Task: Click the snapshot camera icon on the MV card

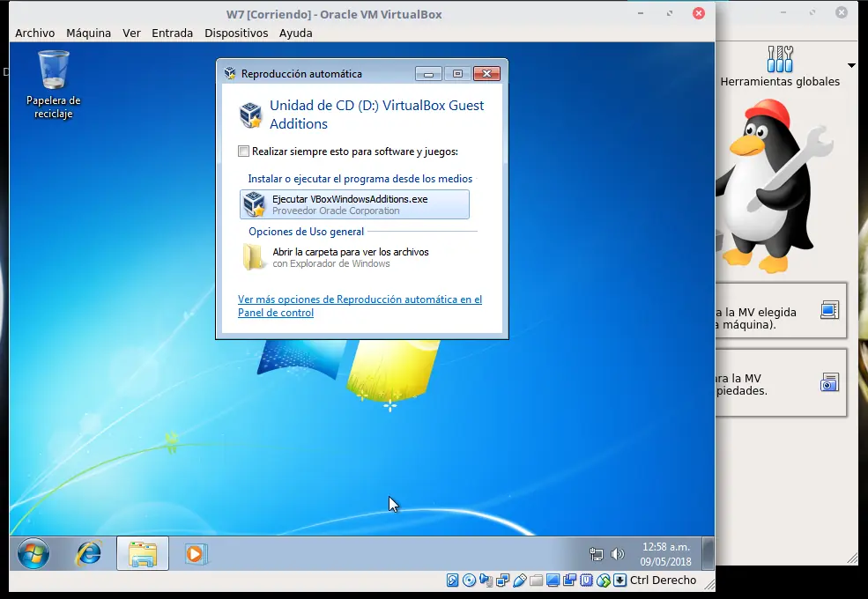Action: tap(829, 382)
